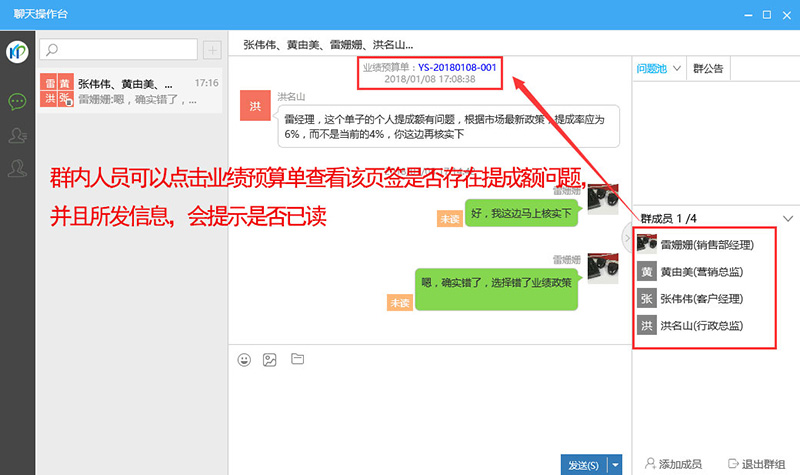Select the 张伟伟、黄由美 group conversation
800x475 pixels.
click(130, 90)
